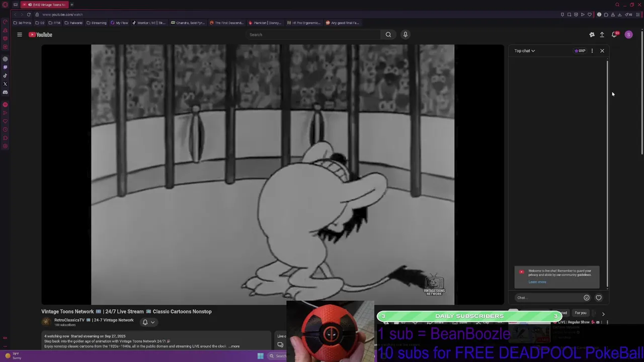Select the For you chip
This screenshot has height=362, width=644.
[x=581, y=313]
